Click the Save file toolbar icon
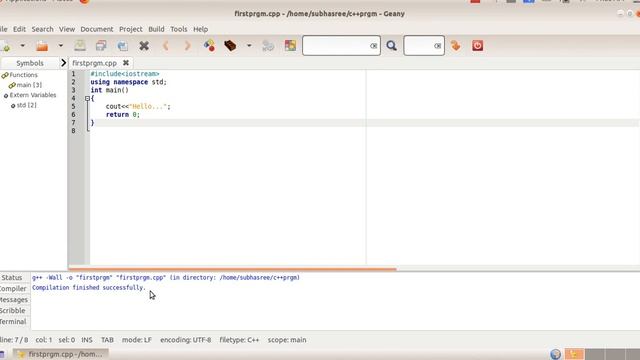The image size is (640, 360). coord(80,46)
